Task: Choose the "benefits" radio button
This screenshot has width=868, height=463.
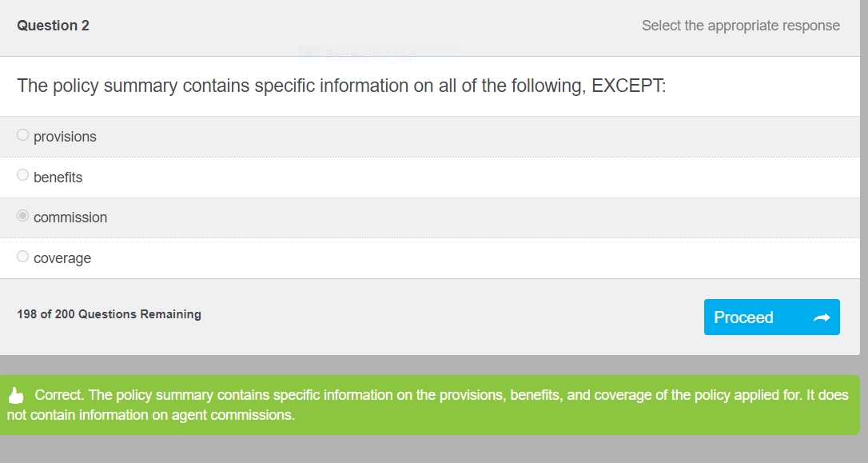Action: tap(22, 175)
